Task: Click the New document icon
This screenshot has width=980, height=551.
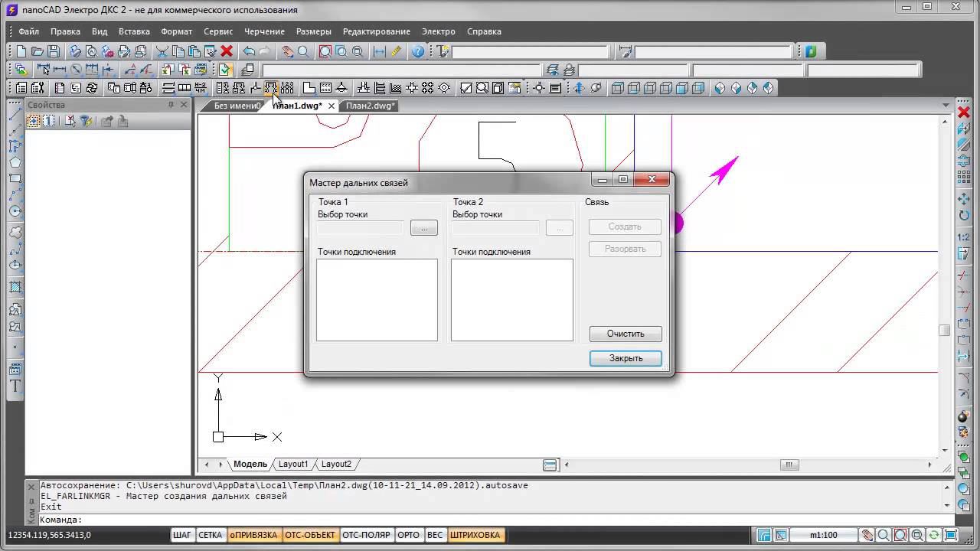Action: tap(21, 51)
